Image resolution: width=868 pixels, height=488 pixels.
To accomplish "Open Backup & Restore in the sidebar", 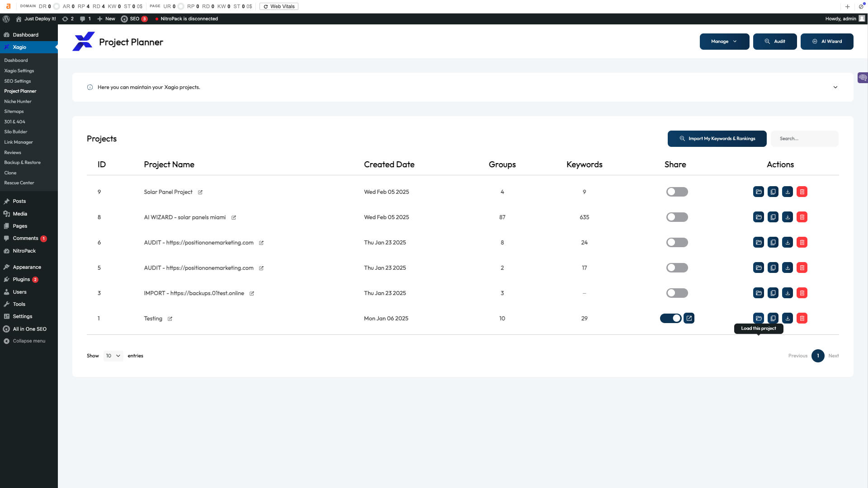I will click(22, 163).
